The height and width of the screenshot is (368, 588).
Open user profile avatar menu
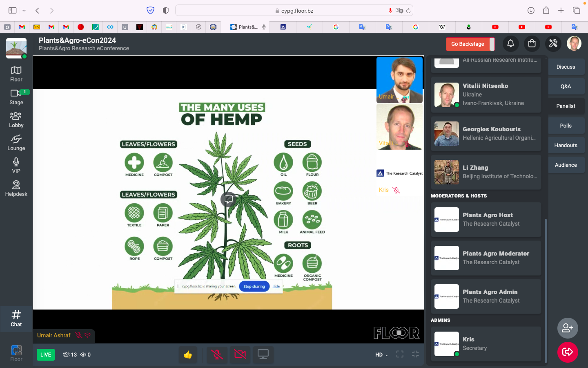574,43
